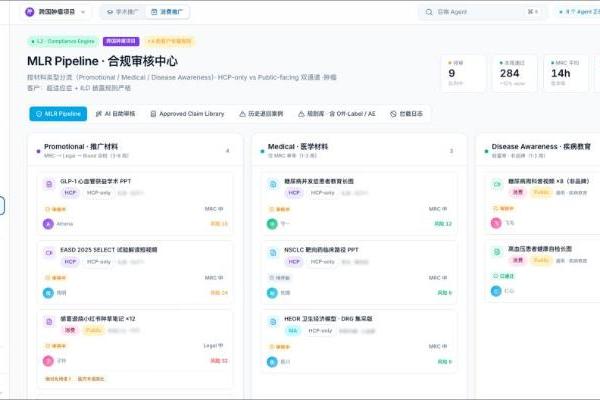
Task: Click the yellow Public tag on the ×12 card
Action: 93,330
